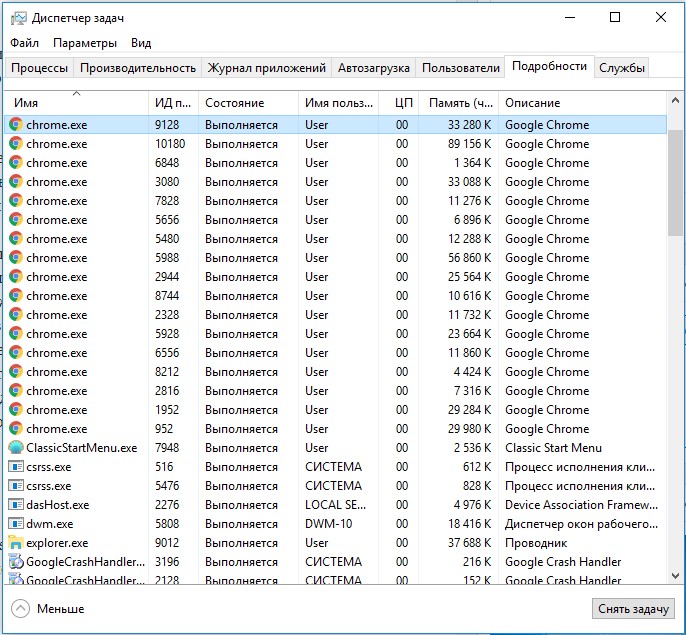
Task: Click Chrome icon for process 3080
Action: click(x=16, y=182)
